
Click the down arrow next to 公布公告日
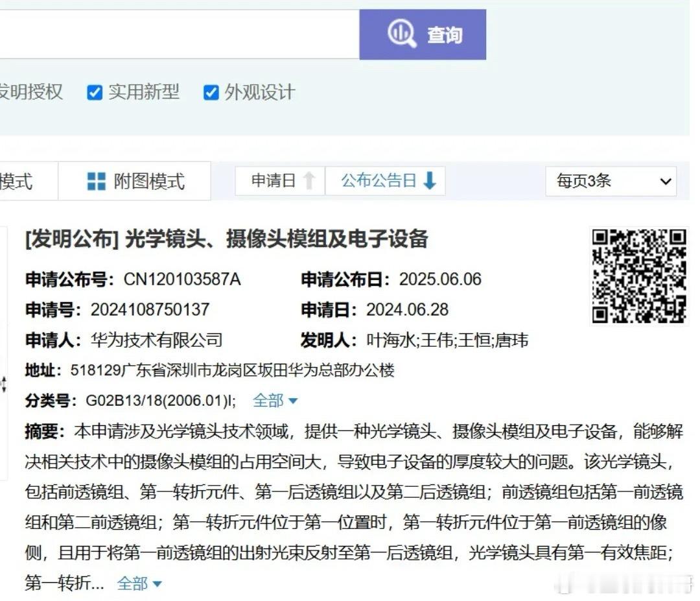[430, 180]
